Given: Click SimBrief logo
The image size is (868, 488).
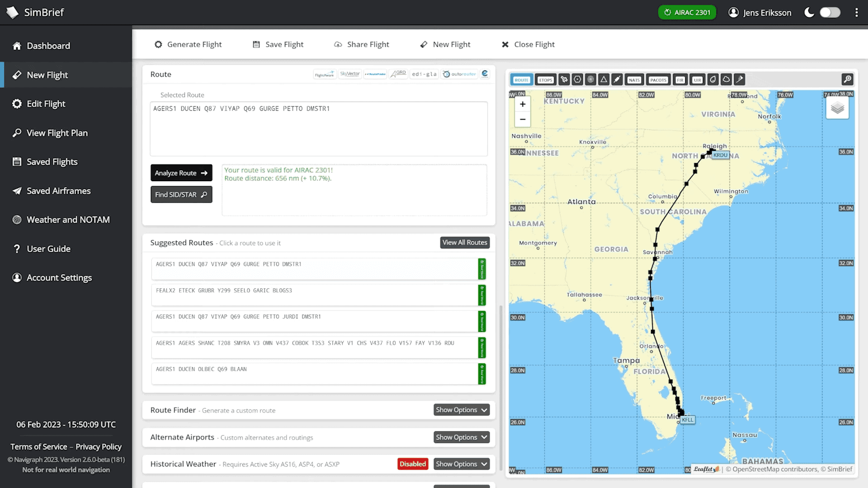Looking at the screenshot, I should point(35,12).
